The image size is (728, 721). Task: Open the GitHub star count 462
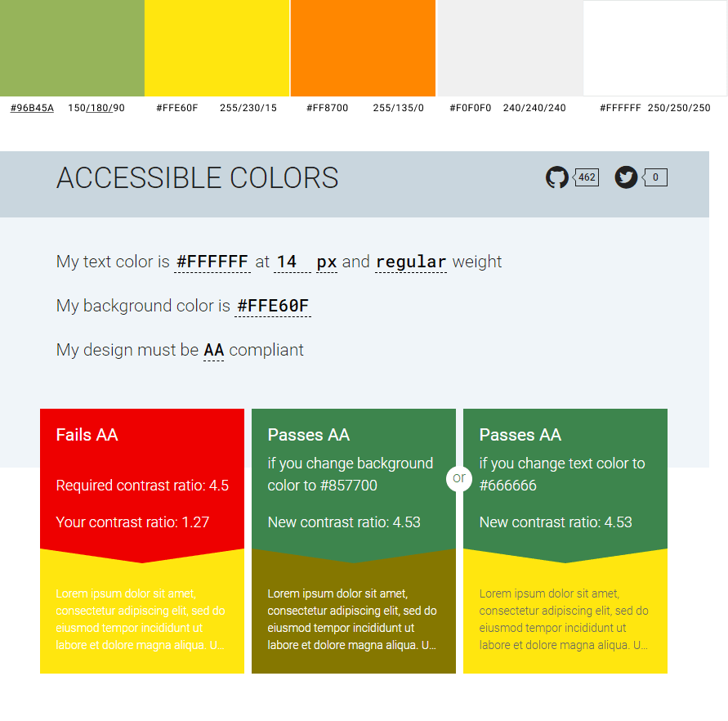pyautogui.click(x=587, y=177)
